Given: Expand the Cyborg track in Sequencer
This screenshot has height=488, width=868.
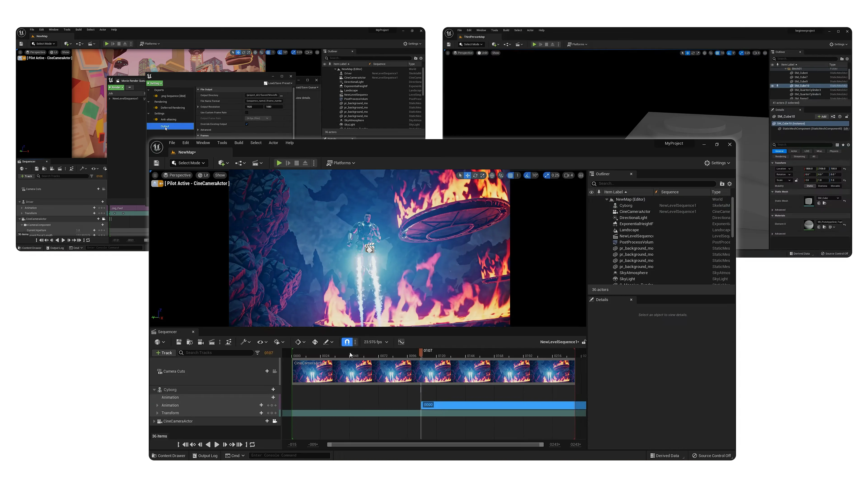Looking at the screenshot, I should pyautogui.click(x=155, y=390).
